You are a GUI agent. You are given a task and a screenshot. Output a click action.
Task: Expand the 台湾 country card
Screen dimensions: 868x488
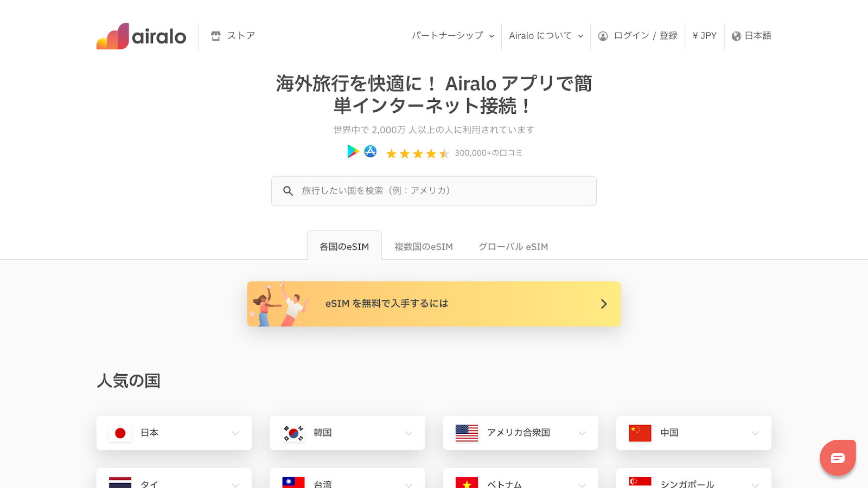tap(347, 478)
